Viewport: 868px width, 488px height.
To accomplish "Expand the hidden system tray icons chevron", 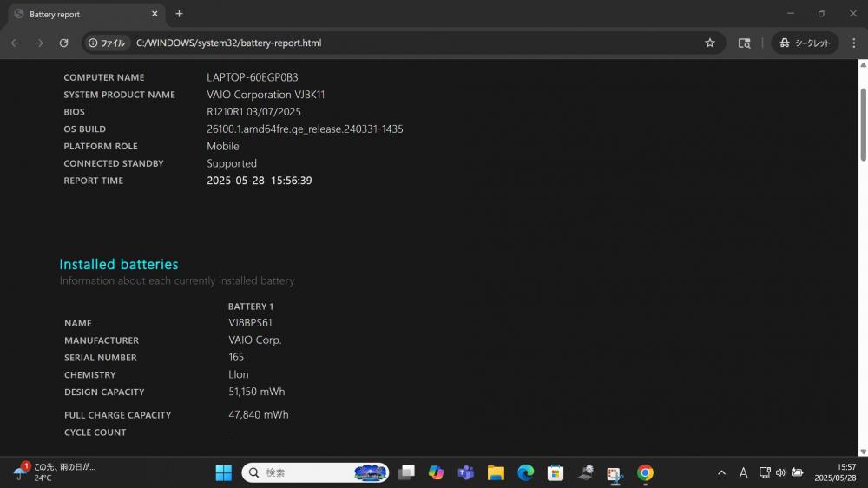I will point(721,472).
